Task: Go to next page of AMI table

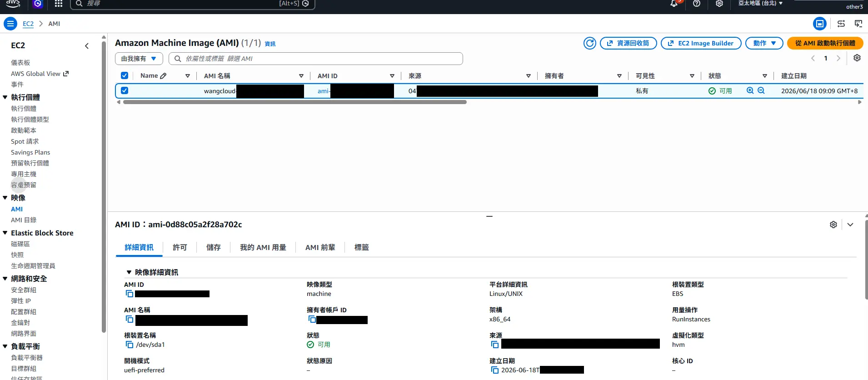Action: (x=838, y=58)
